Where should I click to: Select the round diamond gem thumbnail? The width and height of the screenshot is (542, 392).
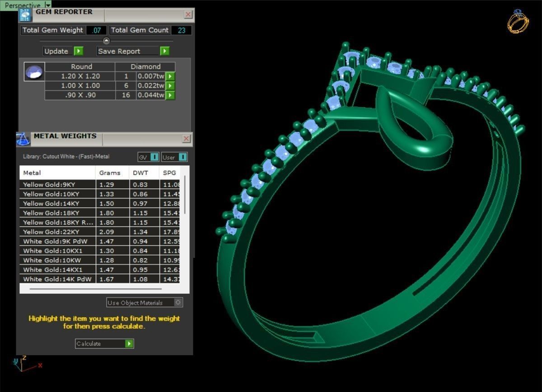pos(34,71)
